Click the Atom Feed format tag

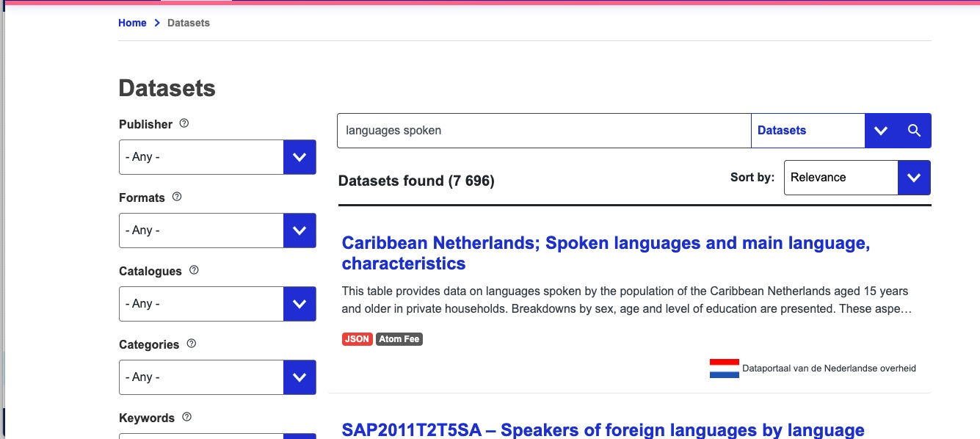tap(399, 339)
